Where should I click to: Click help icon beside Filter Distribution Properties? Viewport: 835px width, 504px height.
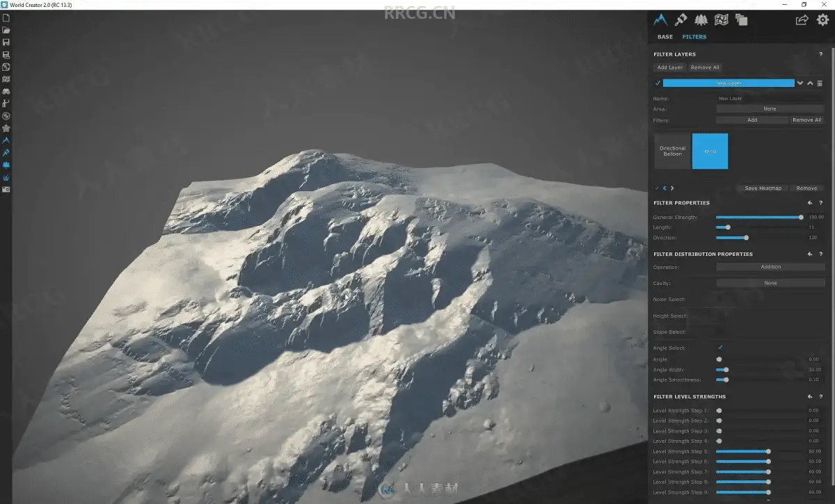821,254
